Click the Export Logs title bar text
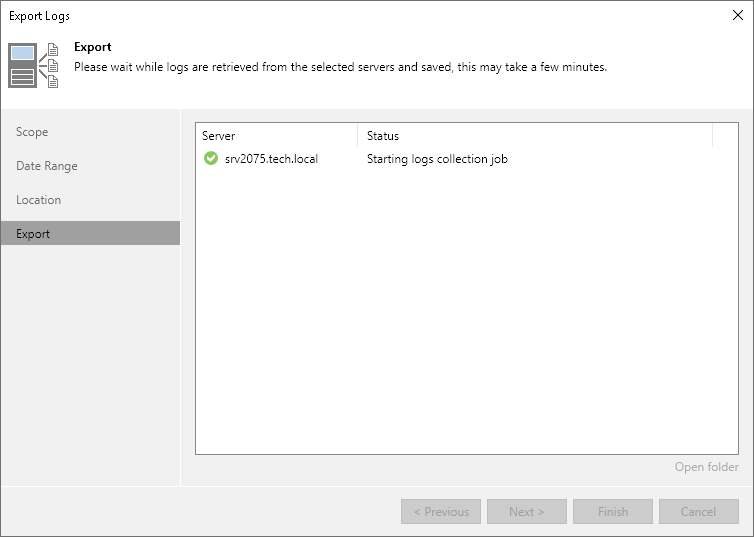Screen dimensions: 754x537 click(x=40, y=16)
